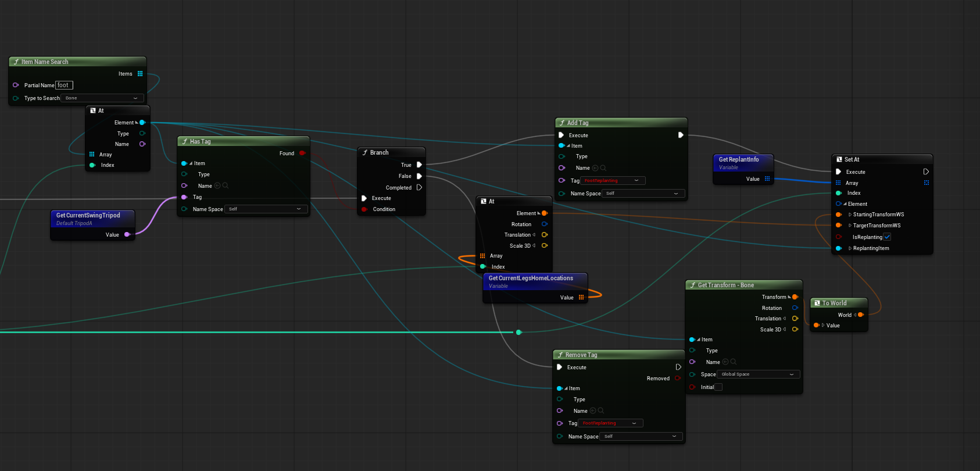Click the True execute pin on Branch node
The width and height of the screenshot is (980, 471).
(x=419, y=165)
